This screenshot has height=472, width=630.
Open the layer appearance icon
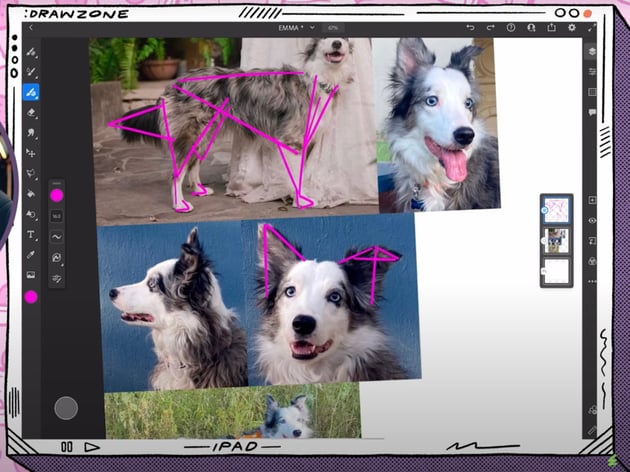click(x=592, y=261)
